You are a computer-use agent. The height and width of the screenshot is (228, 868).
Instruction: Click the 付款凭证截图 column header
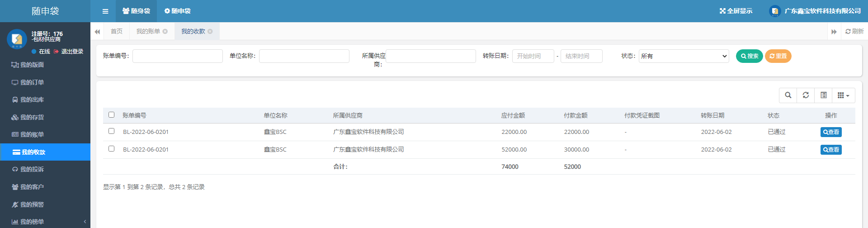(642, 115)
